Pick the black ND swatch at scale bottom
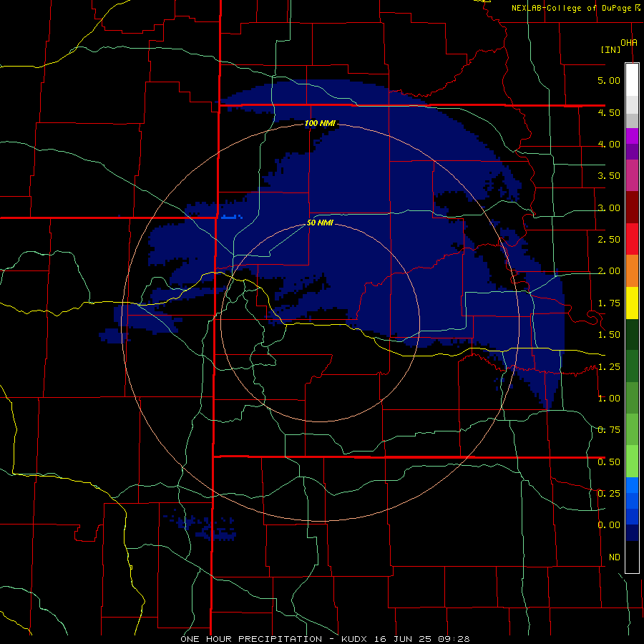The image size is (644, 644). tap(632, 557)
